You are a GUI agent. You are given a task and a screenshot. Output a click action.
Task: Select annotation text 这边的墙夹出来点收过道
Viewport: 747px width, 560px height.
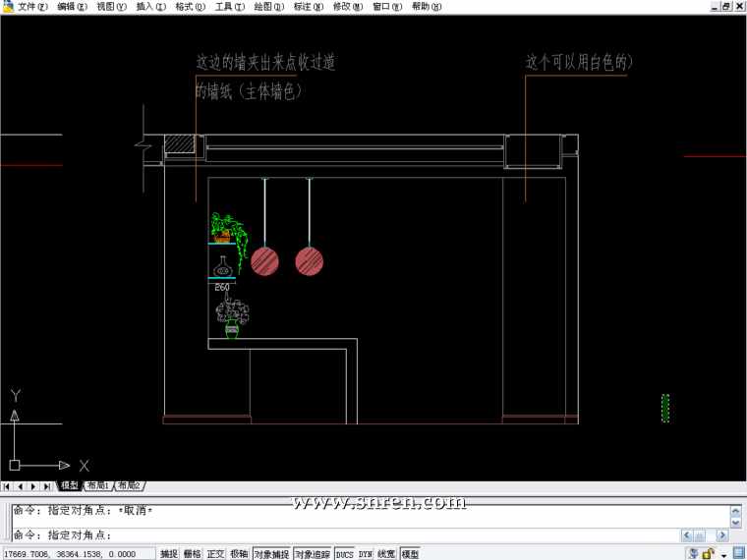coord(265,62)
